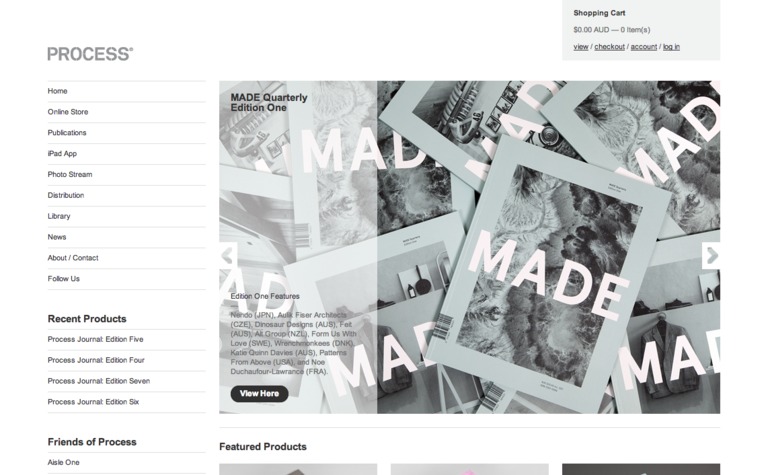This screenshot has width=768, height=475.
Task: Click the log in link
Action: [x=671, y=47]
